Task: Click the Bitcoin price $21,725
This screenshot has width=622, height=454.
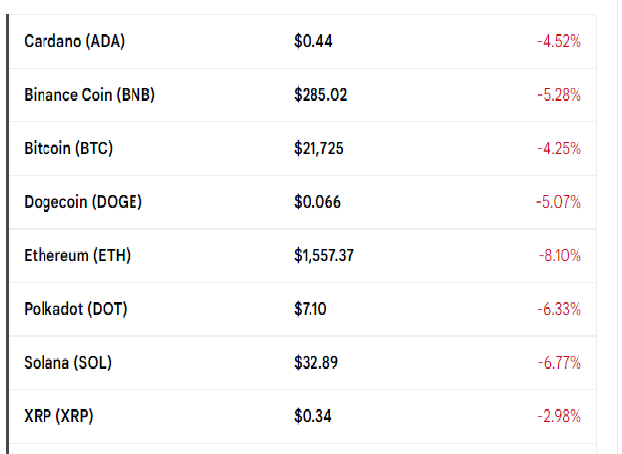Action: 319,148
